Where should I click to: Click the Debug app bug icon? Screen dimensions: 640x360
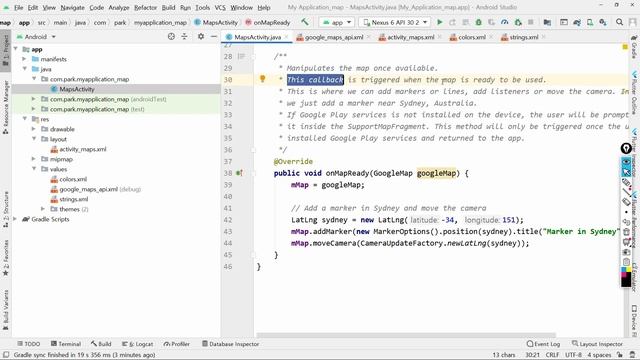(x=478, y=22)
